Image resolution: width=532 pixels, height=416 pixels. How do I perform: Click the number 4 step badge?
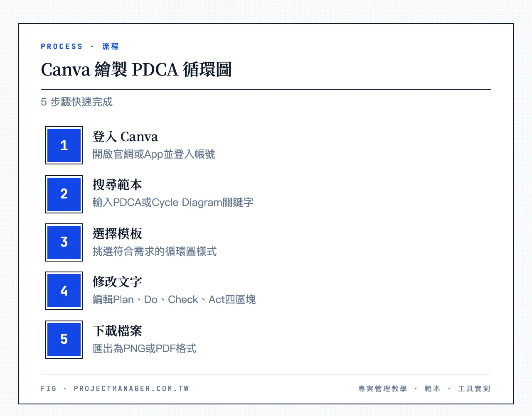pyautogui.click(x=64, y=291)
